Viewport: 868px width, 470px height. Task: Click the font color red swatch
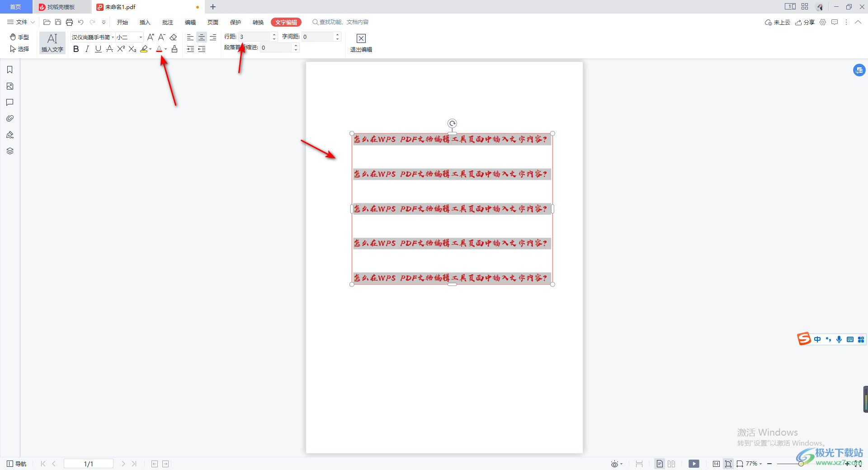[x=159, y=49]
